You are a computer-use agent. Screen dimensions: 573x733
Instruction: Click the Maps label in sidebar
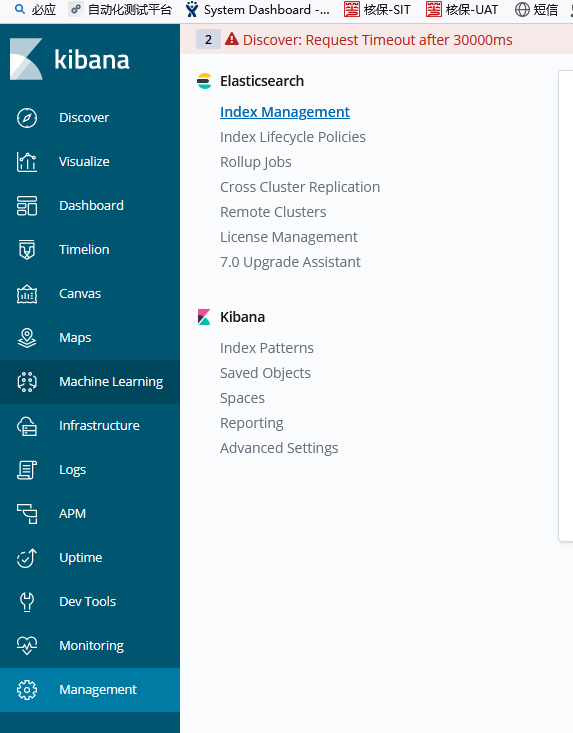75,338
